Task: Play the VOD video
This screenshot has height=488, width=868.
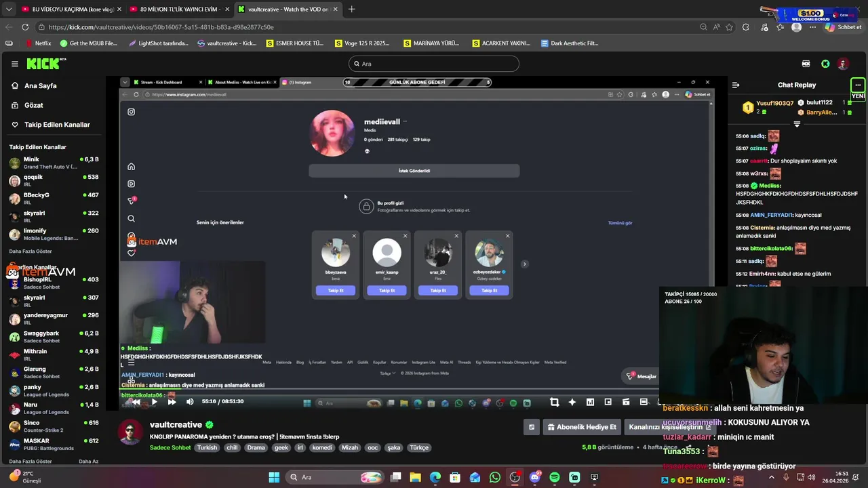Action: pos(154,402)
